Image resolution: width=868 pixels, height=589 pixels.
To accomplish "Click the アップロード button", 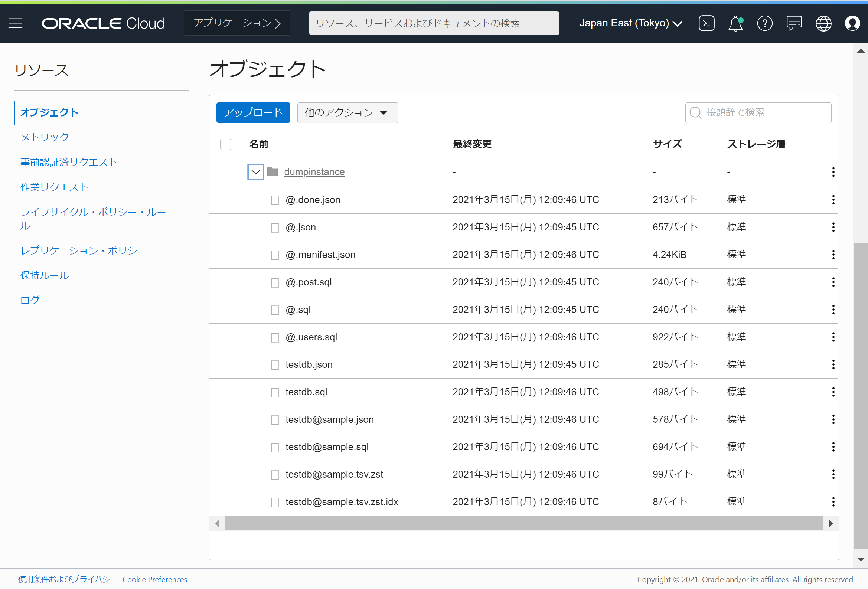I will click(x=253, y=112).
